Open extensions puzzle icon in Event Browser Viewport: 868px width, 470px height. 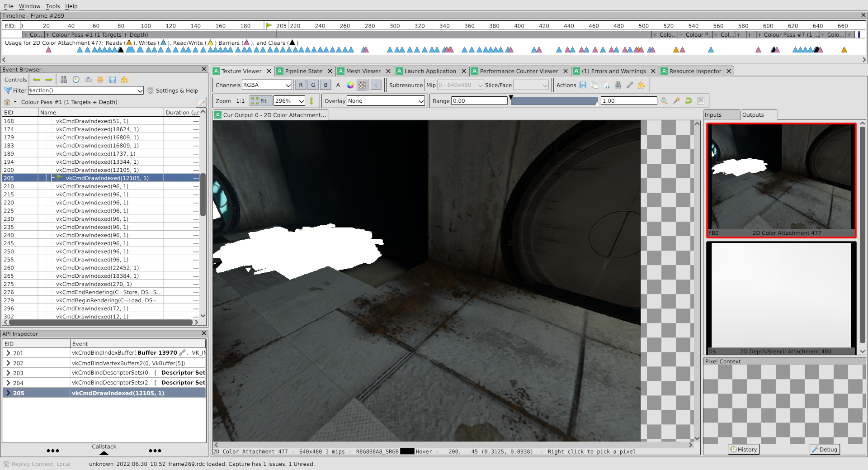click(x=124, y=80)
